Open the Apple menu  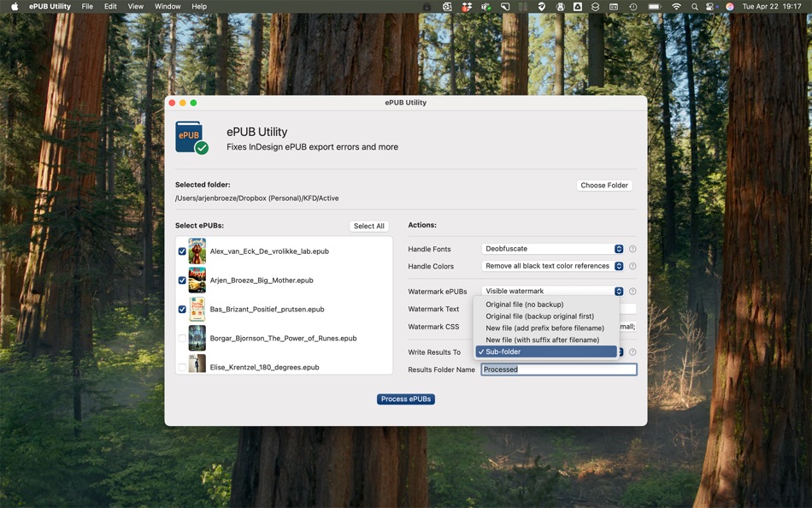pyautogui.click(x=15, y=6)
